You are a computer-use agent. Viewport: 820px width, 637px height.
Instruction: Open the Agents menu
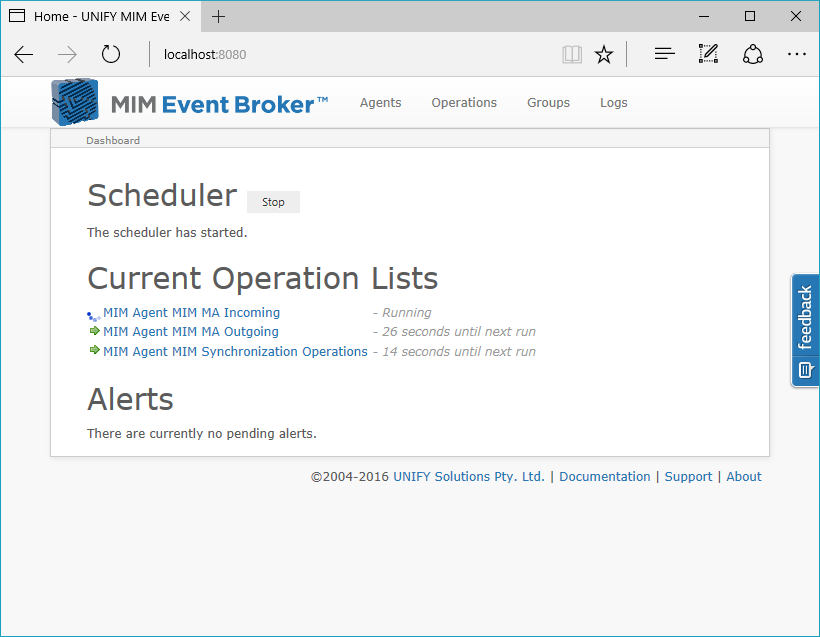pyautogui.click(x=380, y=103)
